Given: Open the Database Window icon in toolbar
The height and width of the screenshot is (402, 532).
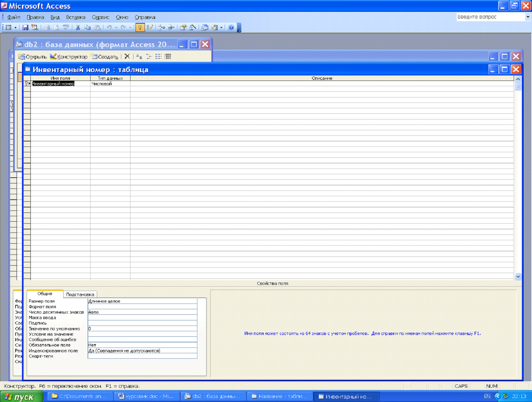Looking at the screenshot, I should click(x=205, y=28).
